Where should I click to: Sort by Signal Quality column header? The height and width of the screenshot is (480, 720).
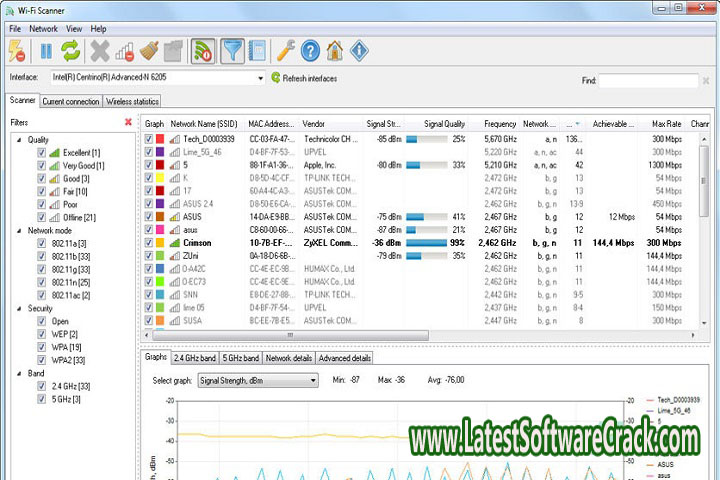tap(444, 124)
